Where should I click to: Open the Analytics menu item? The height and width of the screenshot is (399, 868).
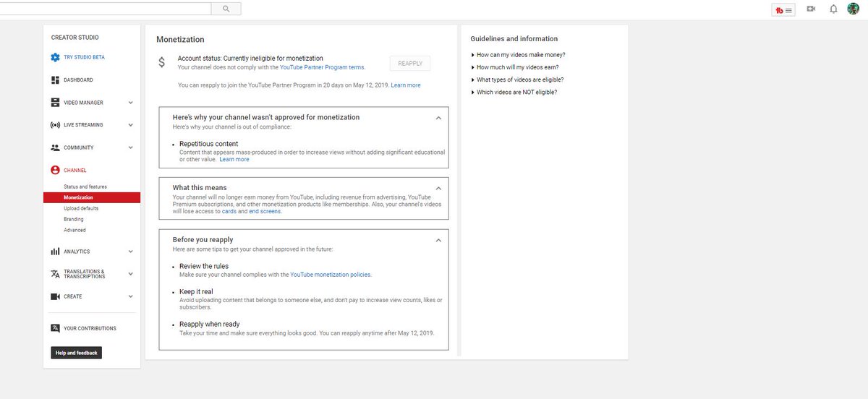coord(77,252)
